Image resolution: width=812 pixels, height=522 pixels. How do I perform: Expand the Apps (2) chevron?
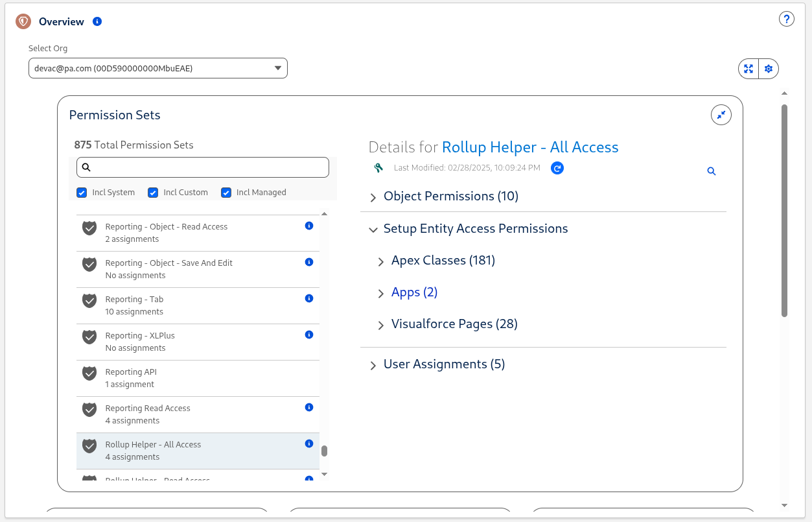coord(381,294)
